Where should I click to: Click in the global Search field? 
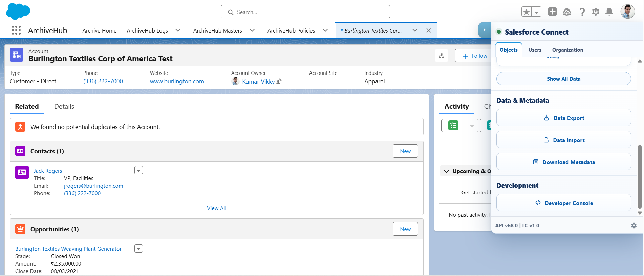point(305,12)
